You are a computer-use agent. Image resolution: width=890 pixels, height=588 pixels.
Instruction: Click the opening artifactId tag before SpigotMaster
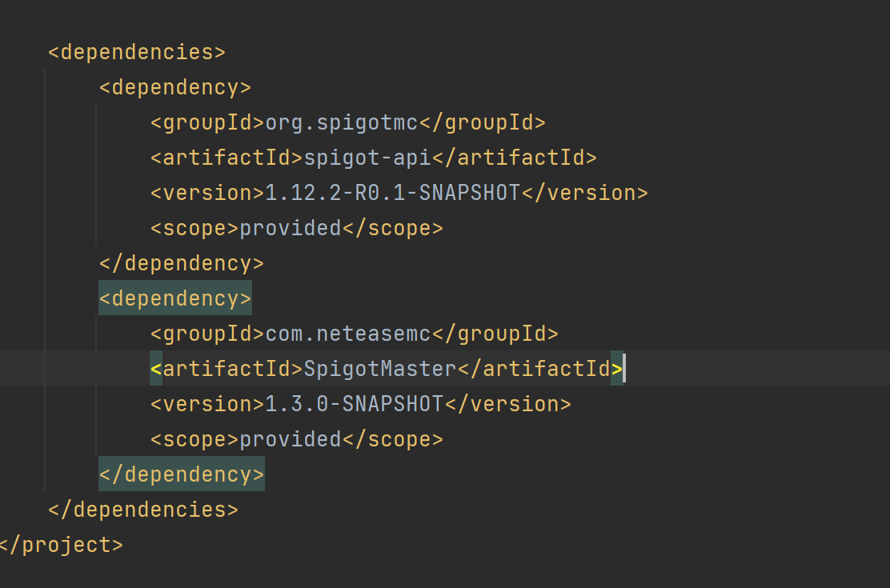point(227,369)
